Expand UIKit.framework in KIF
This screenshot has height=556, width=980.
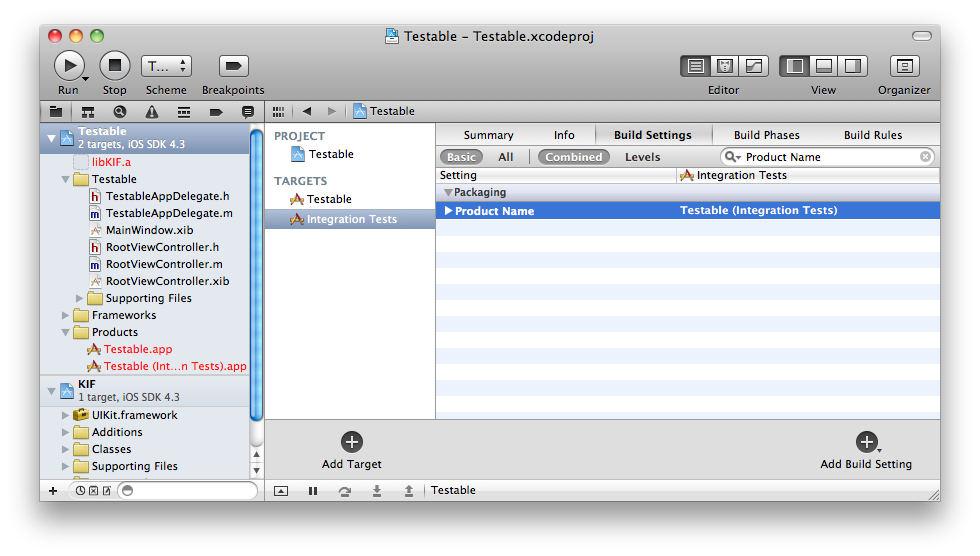click(x=66, y=415)
